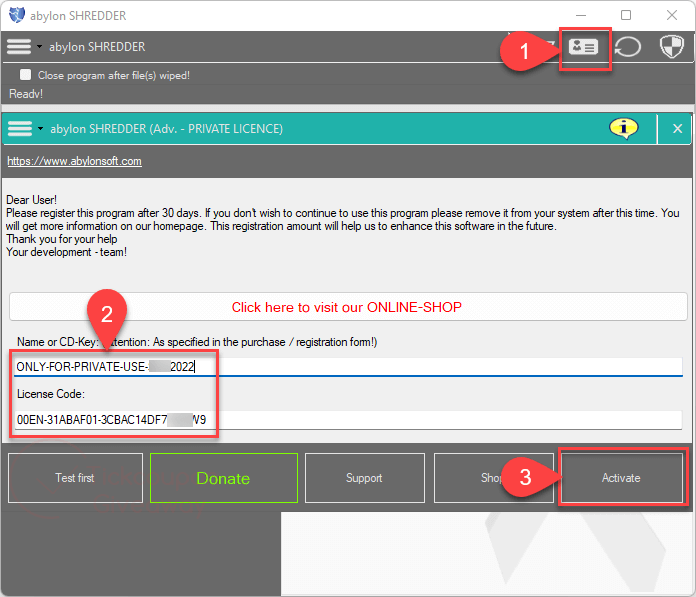Open the registration card icon
This screenshot has height=597, width=696.
coord(584,48)
